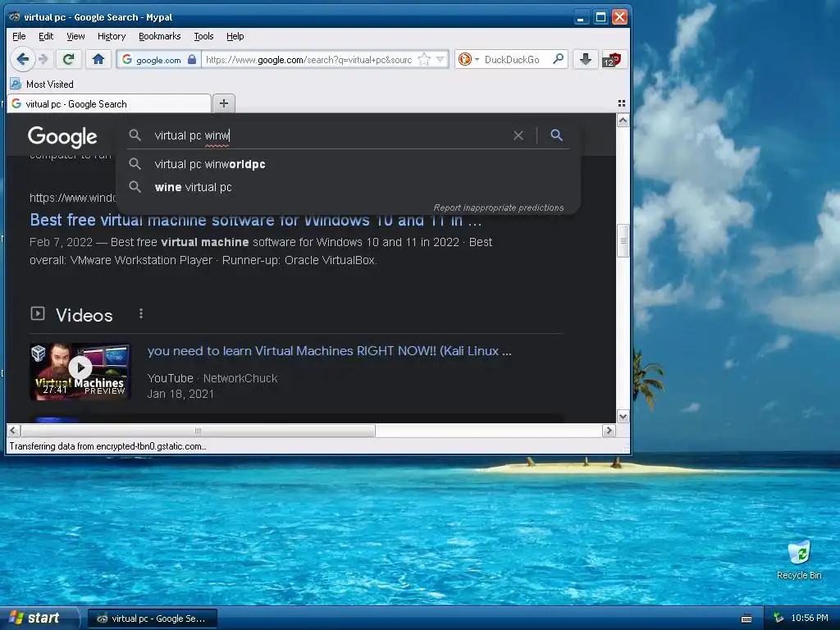Image resolution: width=840 pixels, height=630 pixels.
Task: Click Report inappropriate predictions
Action: (x=498, y=208)
